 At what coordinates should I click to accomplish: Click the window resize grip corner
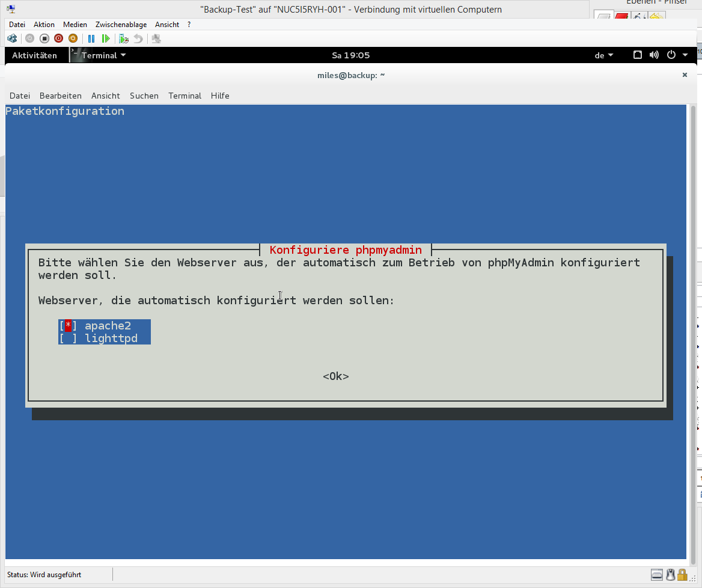tap(693, 578)
